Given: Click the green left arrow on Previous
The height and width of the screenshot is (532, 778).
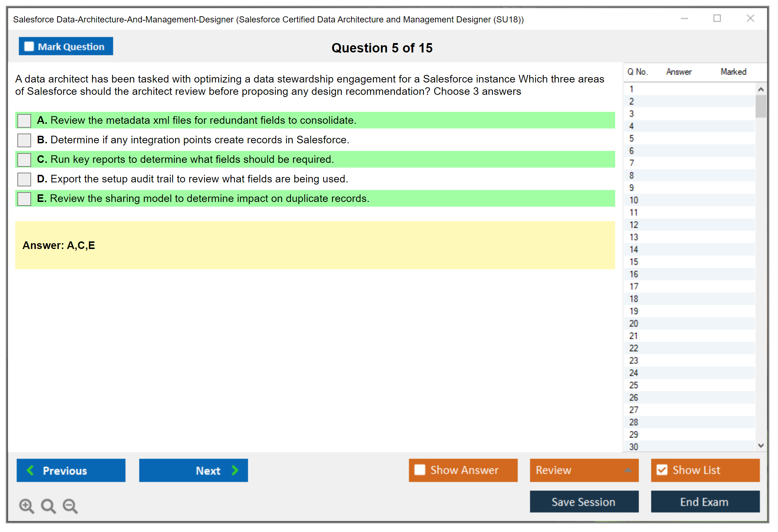Looking at the screenshot, I should click(x=30, y=470).
